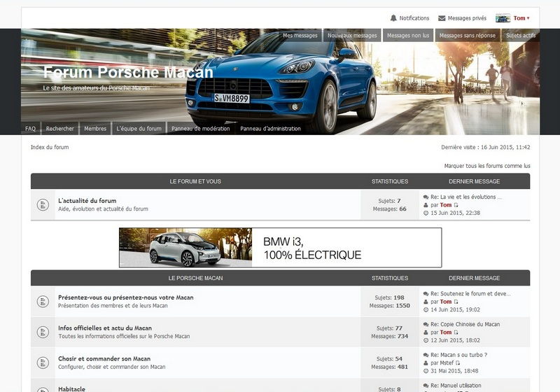Viewport: 560px width, 392px height.
Task: Select the Messages non lus tab
Action: (x=408, y=35)
